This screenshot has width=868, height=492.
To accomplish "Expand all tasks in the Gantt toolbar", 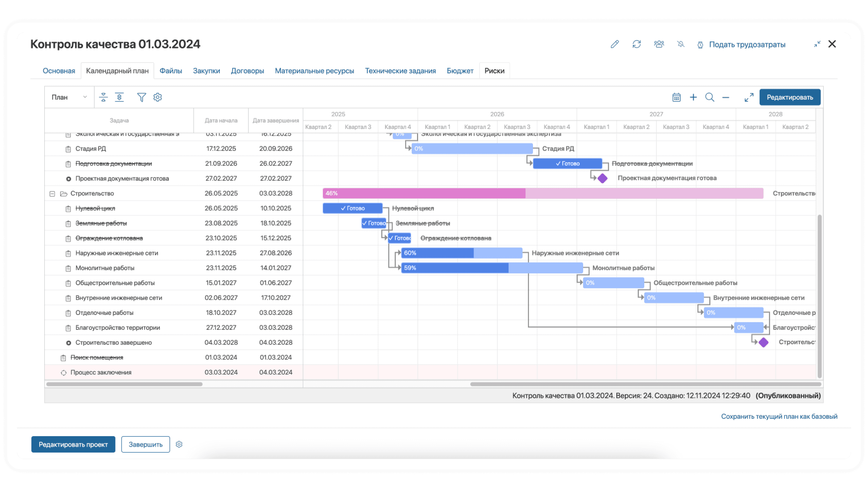I will tap(119, 97).
